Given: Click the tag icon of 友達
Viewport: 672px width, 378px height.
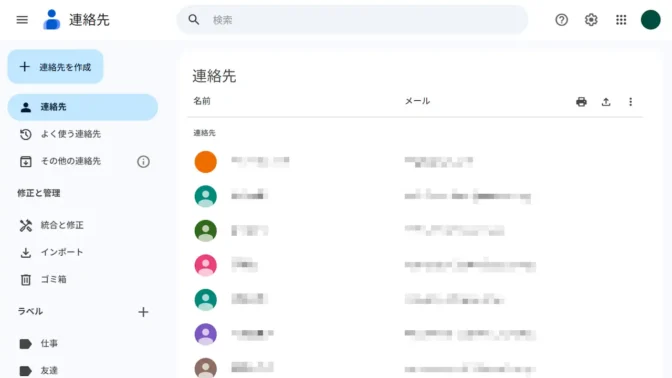Looking at the screenshot, I should pyautogui.click(x=26, y=371).
